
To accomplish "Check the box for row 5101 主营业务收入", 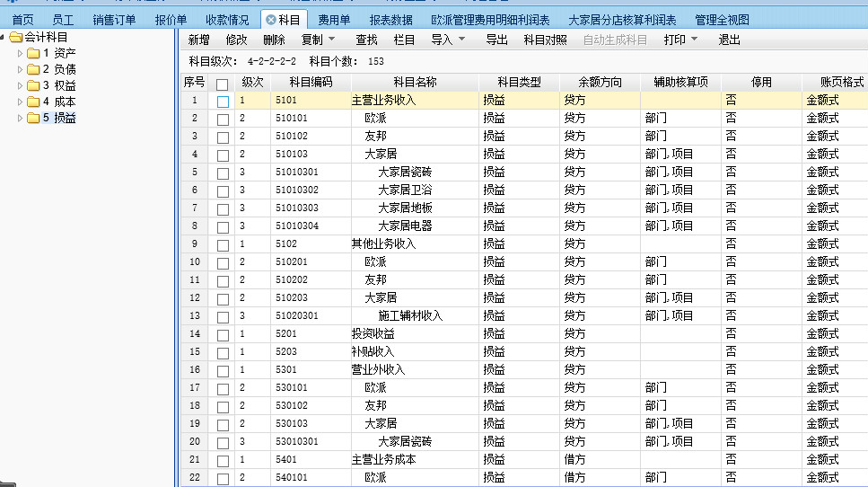I will tap(223, 102).
